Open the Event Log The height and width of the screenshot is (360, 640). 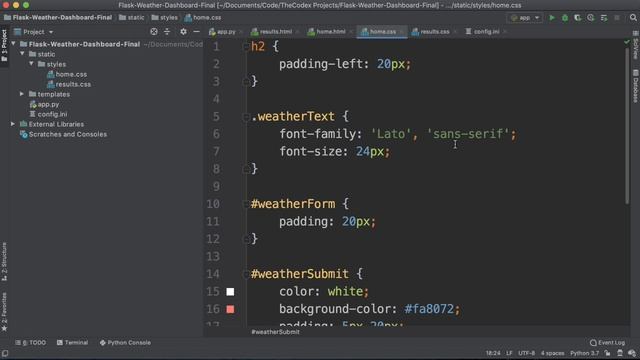607,343
